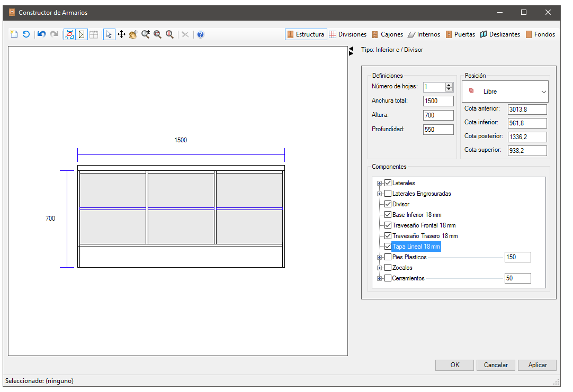Screen dimensions: 573x392
Task: Switch to the Divisiones tab
Action: [x=348, y=34]
